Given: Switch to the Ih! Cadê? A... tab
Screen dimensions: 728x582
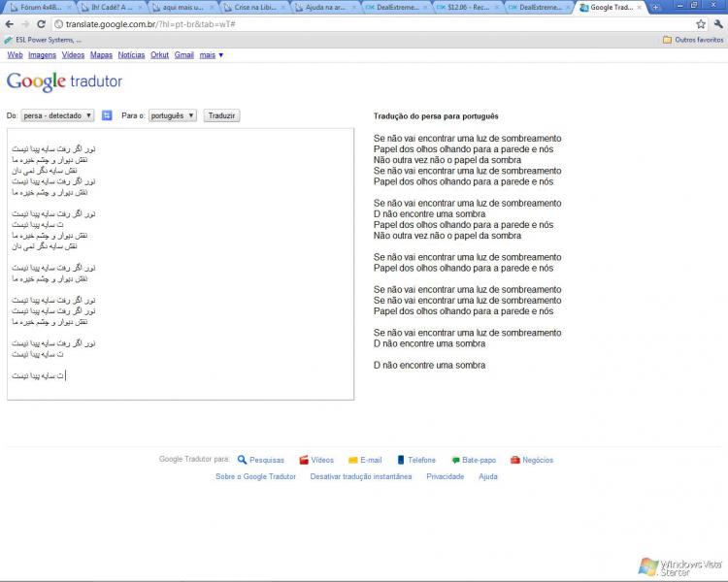Looking at the screenshot, I should (111, 8).
